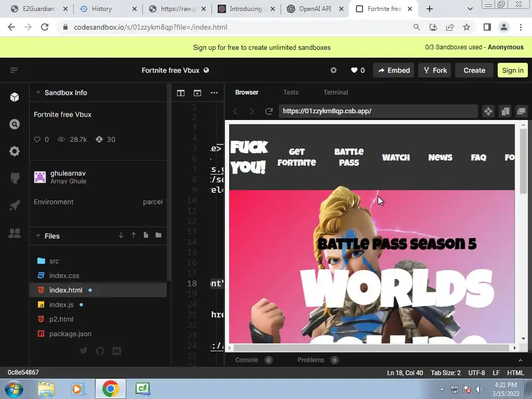This screenshot has width=532, height=399.
Task: Switch to the Terminal tab
Action: tap(336, 92)
